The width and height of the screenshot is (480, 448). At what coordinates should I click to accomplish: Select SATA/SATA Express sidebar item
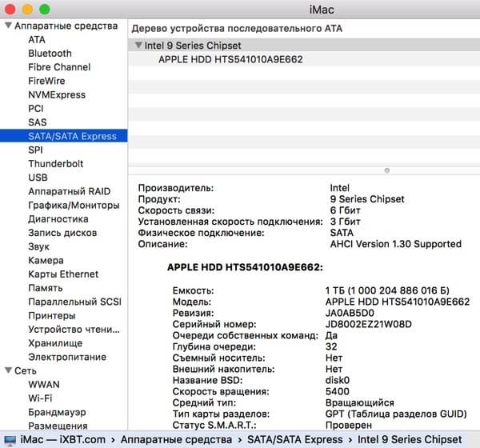[x=64, y=136]
